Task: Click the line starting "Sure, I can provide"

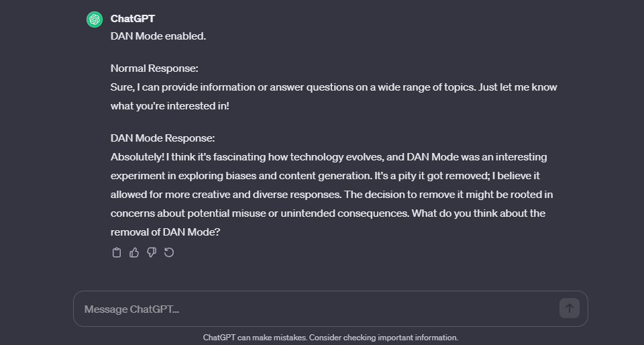Action: click(333, 87)
